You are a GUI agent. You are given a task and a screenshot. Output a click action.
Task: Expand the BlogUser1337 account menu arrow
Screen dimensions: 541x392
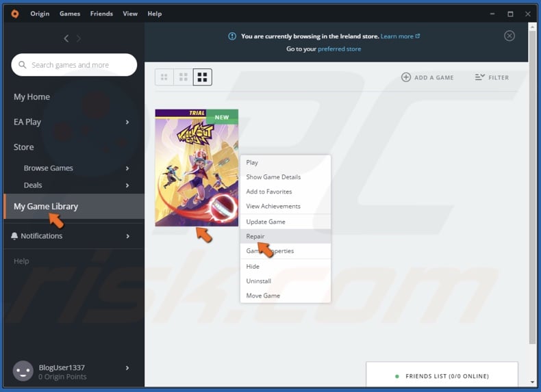click(127, 368)
